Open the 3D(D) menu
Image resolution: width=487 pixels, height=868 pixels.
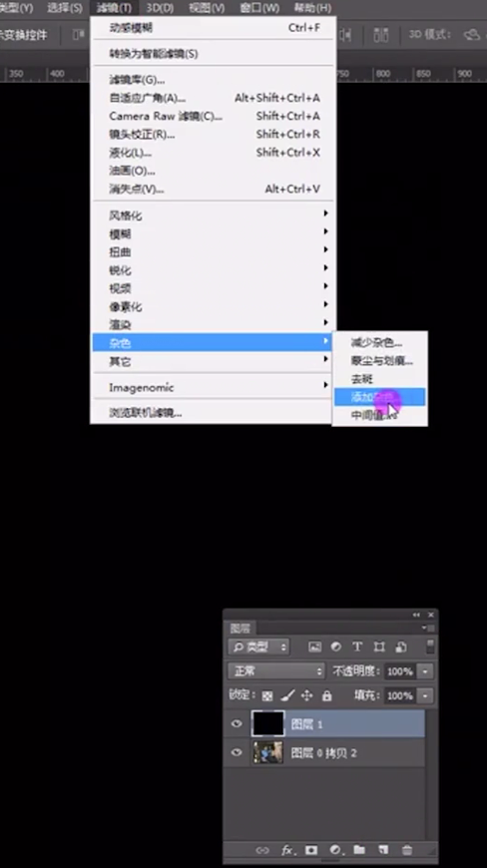pyautogui.click(x=160, y=8)
